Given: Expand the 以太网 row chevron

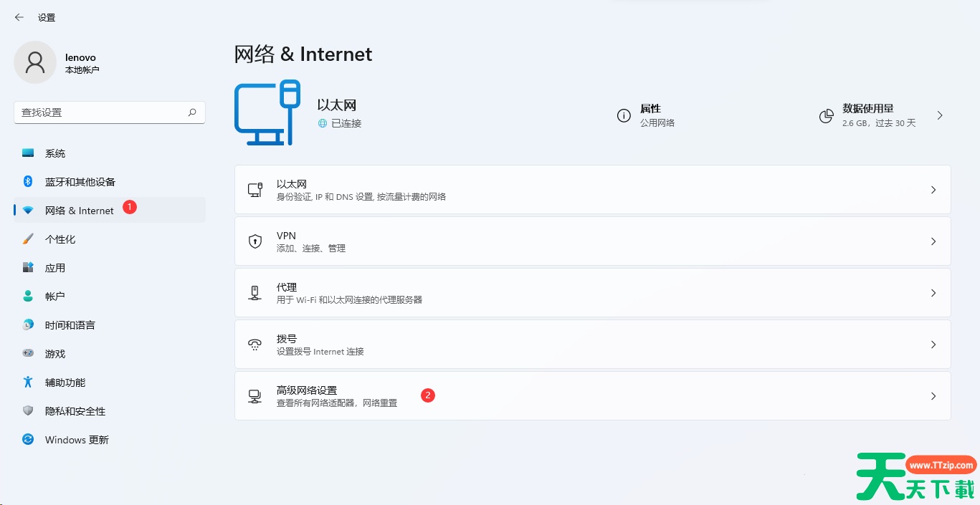Looking at the screenshot, I should pos(933,190).
